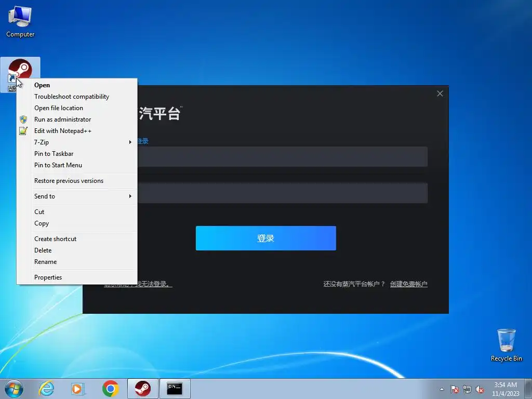Open the Recycle Bin desktop icon
Screen dimensions: 532x399
pyautogui.click(x=506, y=345)
